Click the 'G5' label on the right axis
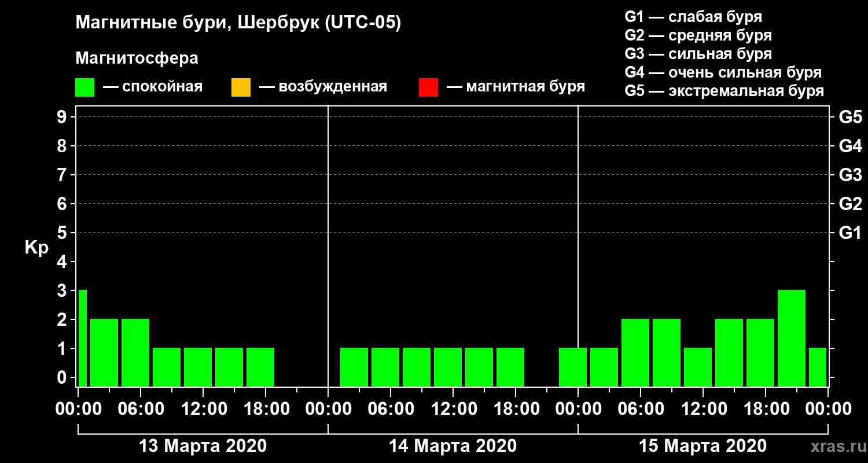 [851, 117]
